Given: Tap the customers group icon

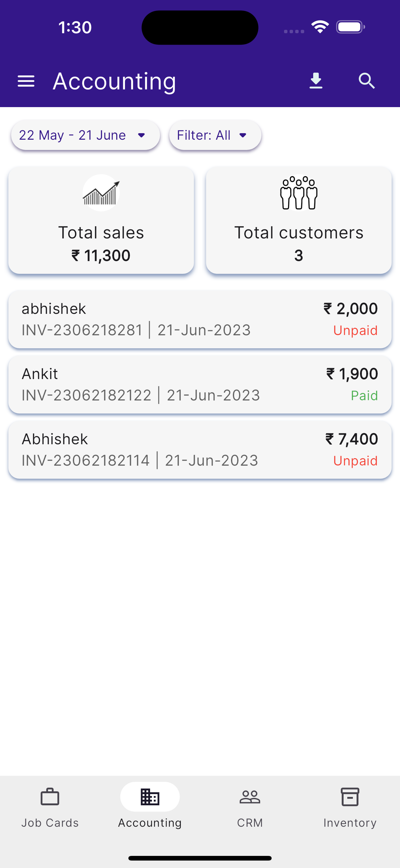Looking at the screenshot, I should [x=299, y=193].
